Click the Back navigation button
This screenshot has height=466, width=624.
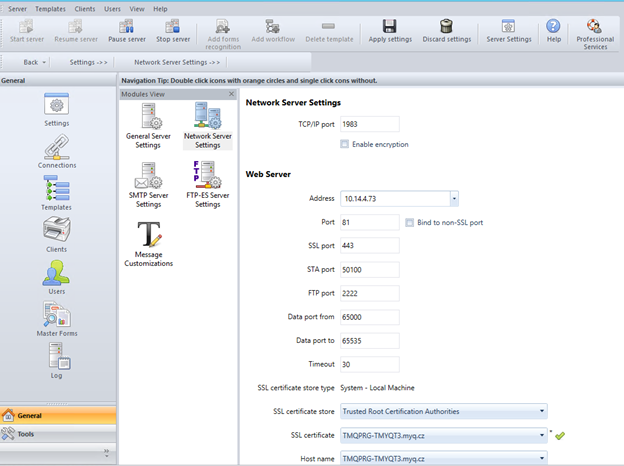pos(31,62)
